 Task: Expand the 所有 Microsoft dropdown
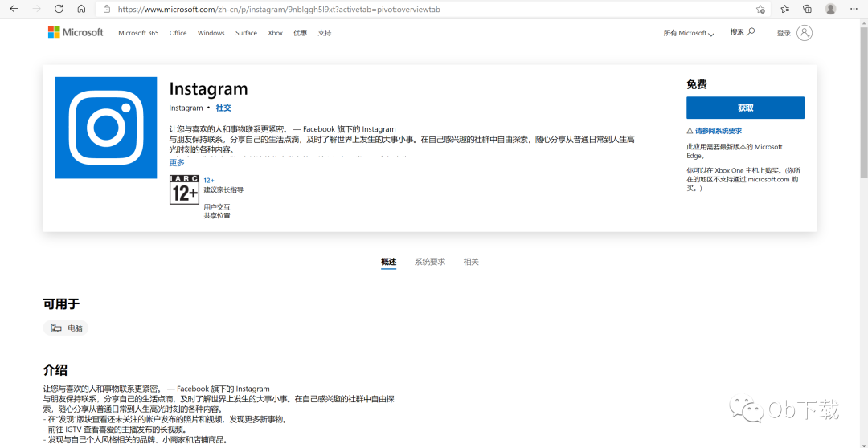(689, 33)
